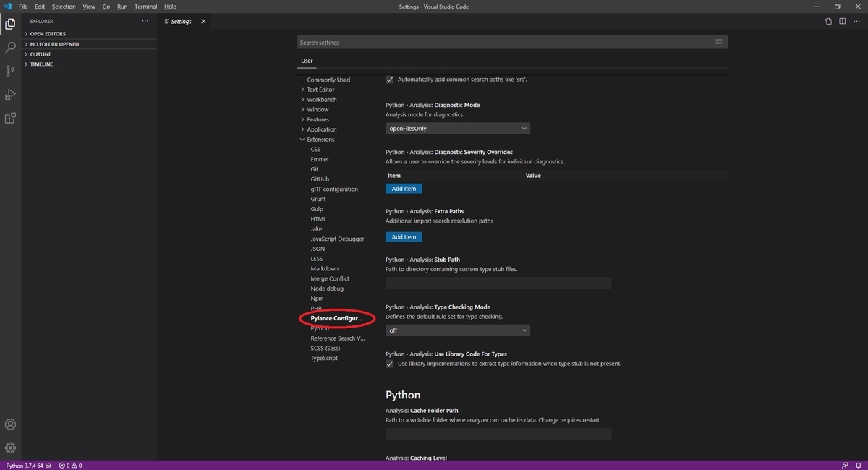Open the Manage gear icon

tap(10, 448)
